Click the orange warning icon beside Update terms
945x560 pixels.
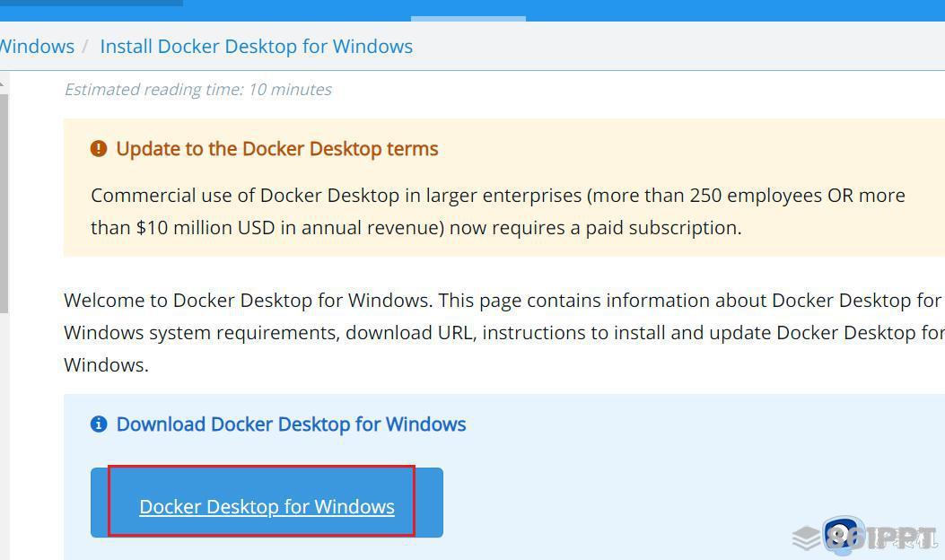pyautogui.click(x=99, y=148)
